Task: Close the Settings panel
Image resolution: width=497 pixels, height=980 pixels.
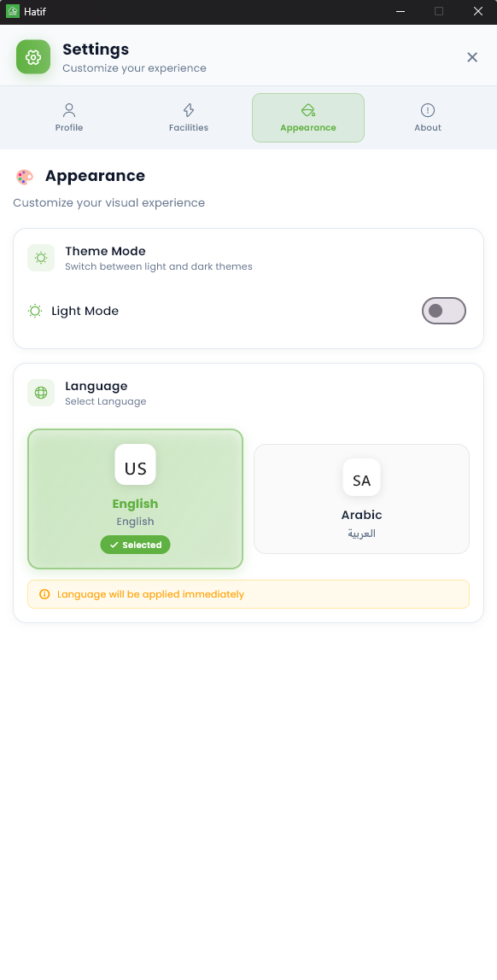Action: (x=472, y=57)
